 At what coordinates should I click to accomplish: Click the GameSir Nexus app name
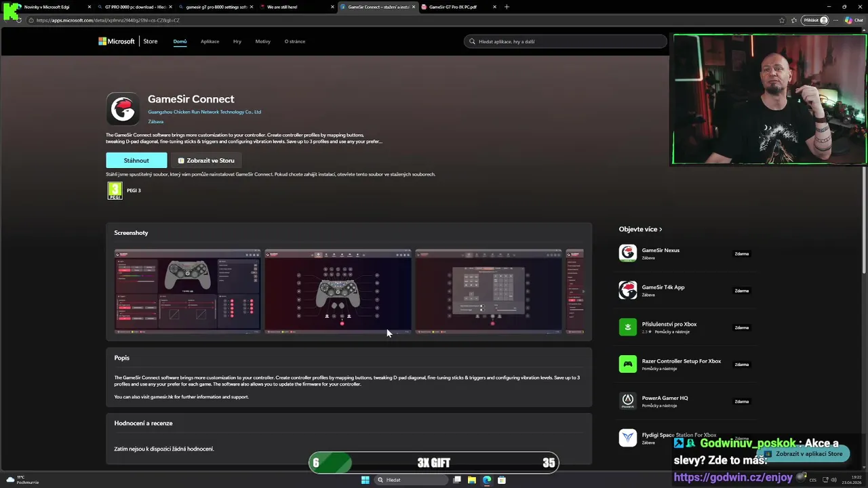pyautogui.click(x=660, y=250)
